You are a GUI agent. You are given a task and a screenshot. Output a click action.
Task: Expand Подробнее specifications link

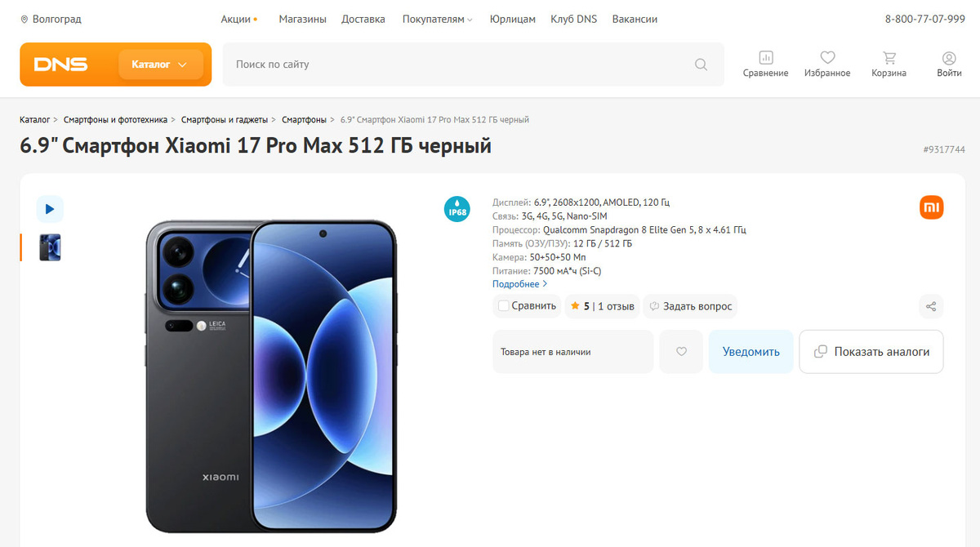[x=519, y=284]
